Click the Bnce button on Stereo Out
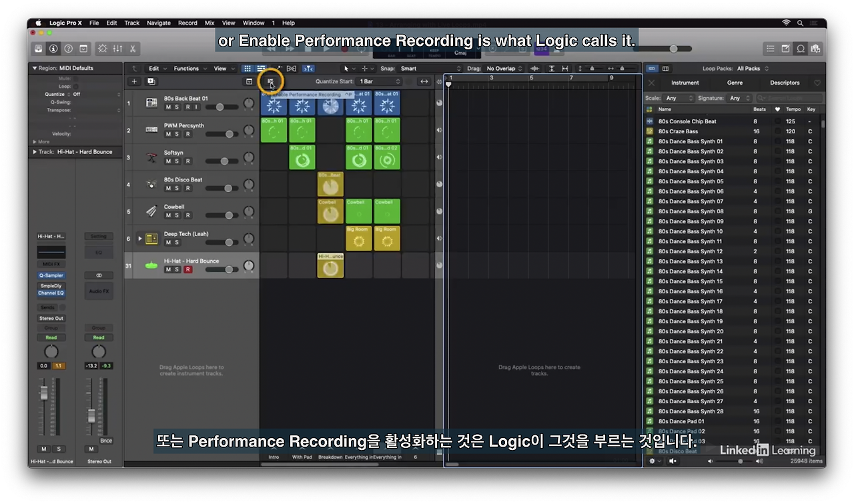The image size is (854, 504). [106, 441]
